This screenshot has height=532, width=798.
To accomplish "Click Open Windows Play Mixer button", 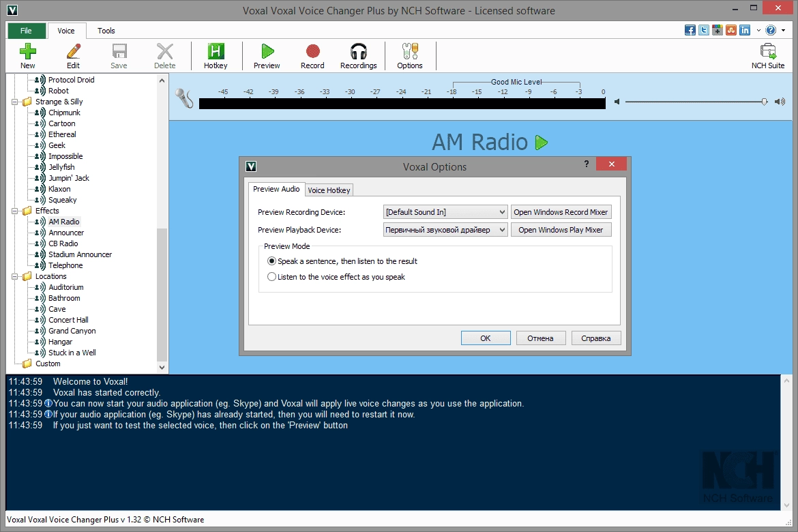I will 561,230.
